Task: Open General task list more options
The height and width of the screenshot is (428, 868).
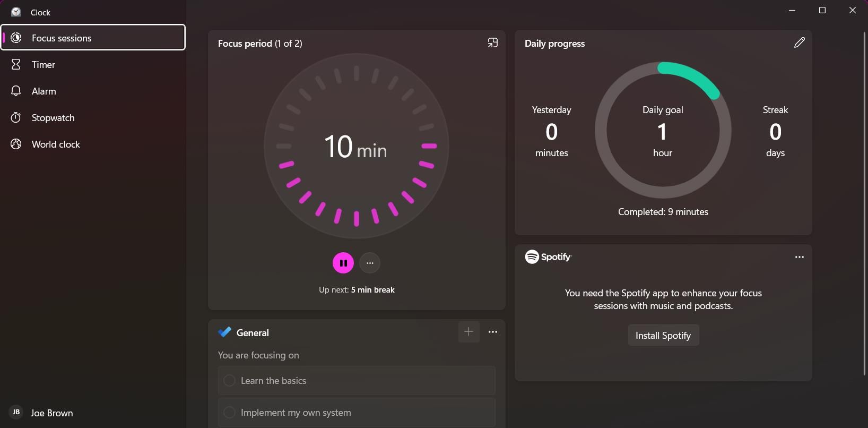Action: click(x=493, y=332)
